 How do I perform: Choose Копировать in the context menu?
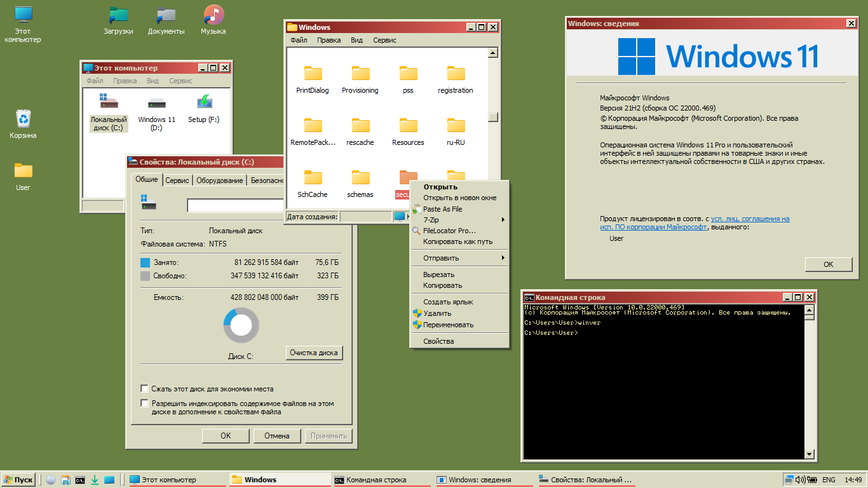point(459,285)
